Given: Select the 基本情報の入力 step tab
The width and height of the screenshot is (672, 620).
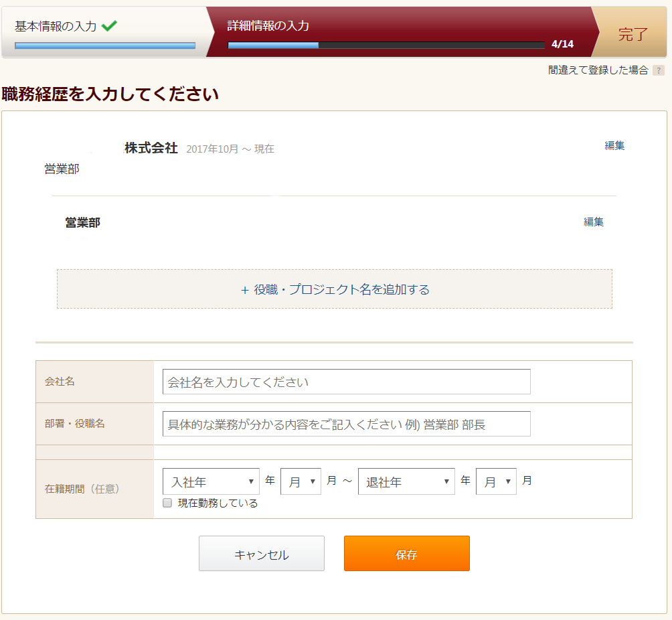Looking at the screenshot, I should [105, 32].
